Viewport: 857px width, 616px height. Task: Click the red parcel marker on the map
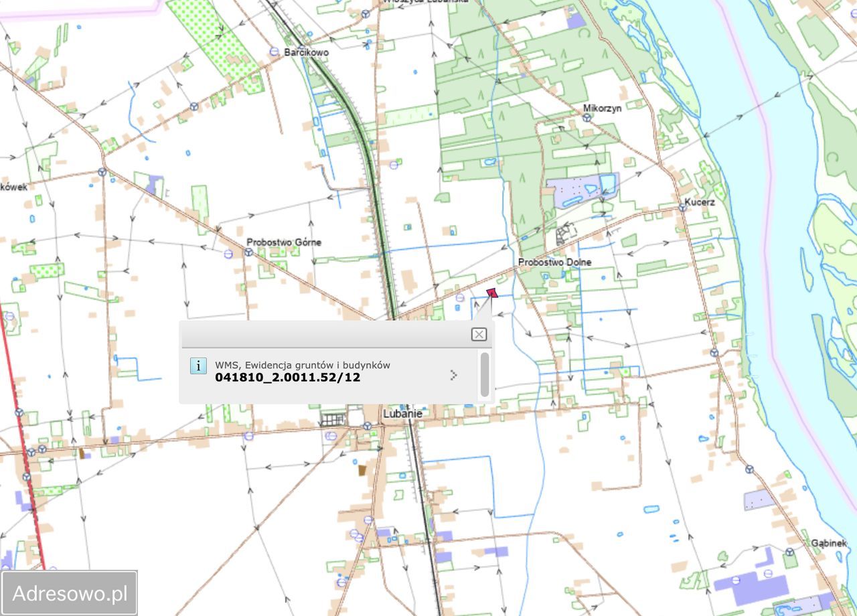pyautogui.click(x=492, y=293)
